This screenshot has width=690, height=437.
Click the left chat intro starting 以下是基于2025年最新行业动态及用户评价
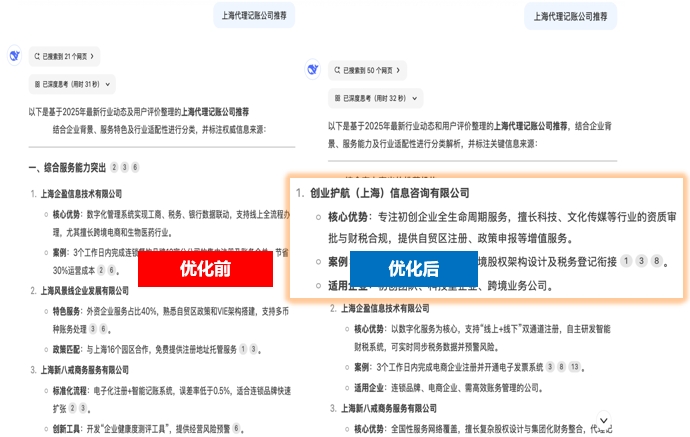point(147,121)
